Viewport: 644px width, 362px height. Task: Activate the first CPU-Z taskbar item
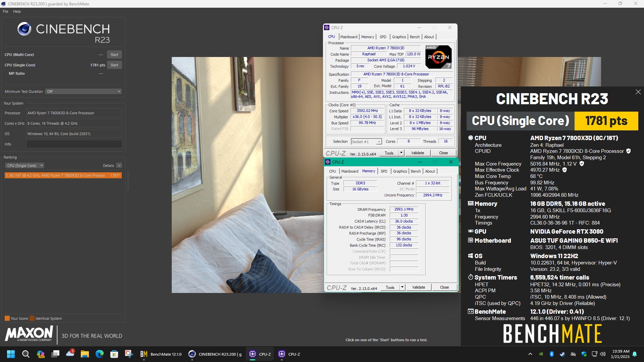260,354
